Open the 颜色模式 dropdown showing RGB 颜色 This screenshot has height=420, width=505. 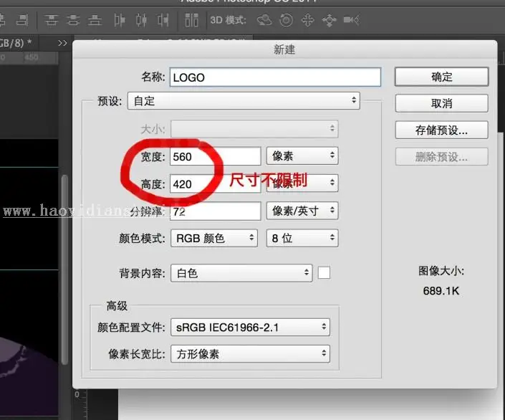214,238
